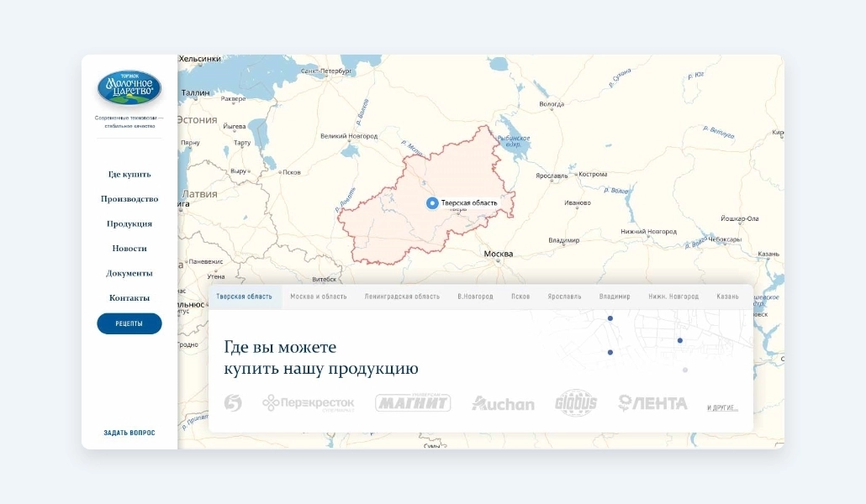
Task: Click Москва on the map
Action: pos(499,254)
